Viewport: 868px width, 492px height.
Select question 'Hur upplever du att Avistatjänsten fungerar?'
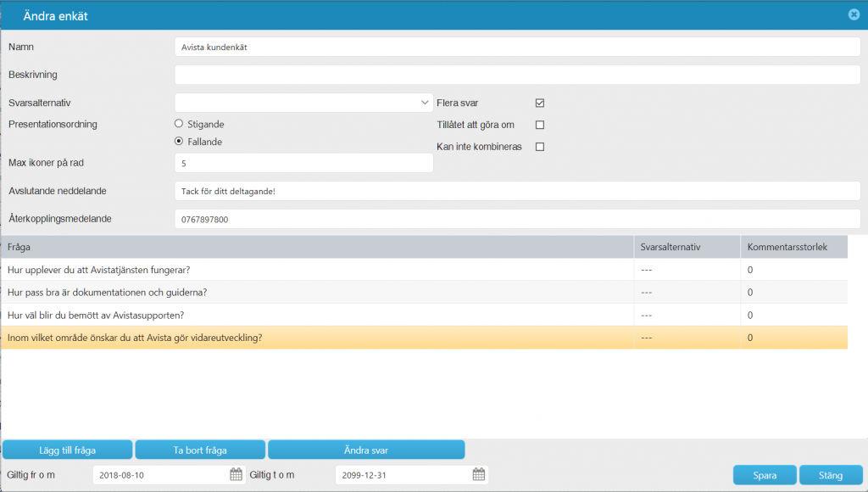(424, 270)
